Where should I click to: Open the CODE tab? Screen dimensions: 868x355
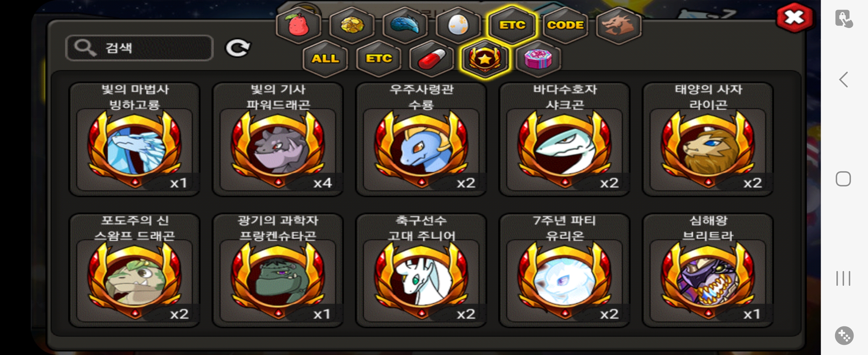pyautogui.click(x=565, y=25)
